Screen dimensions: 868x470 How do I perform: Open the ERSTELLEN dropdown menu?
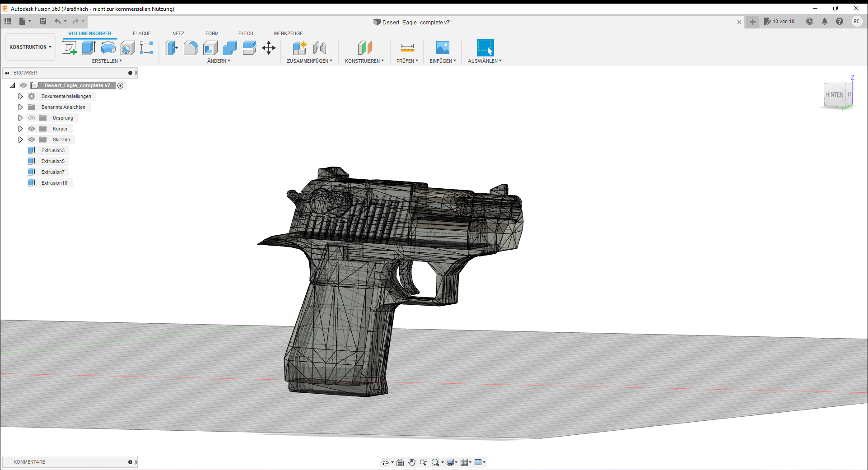107,60
